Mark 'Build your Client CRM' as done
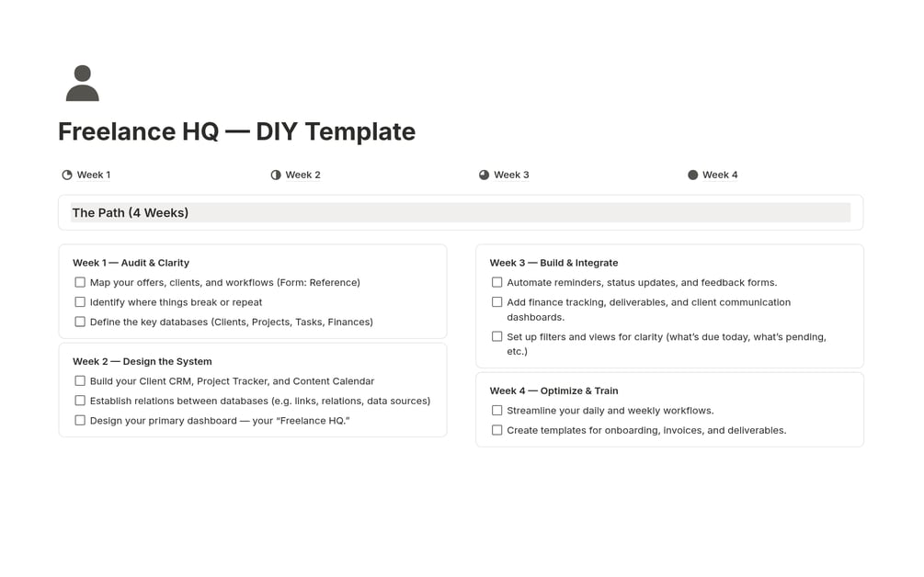924x577 pixels. coord(80,380)
